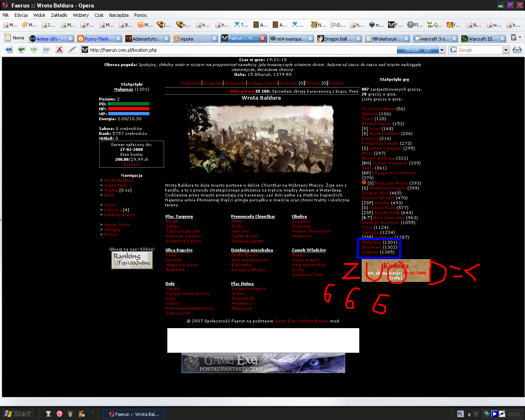This screenshot has width=525, height=420.
Task: Open the Plik menu
Action: point(6,15)
